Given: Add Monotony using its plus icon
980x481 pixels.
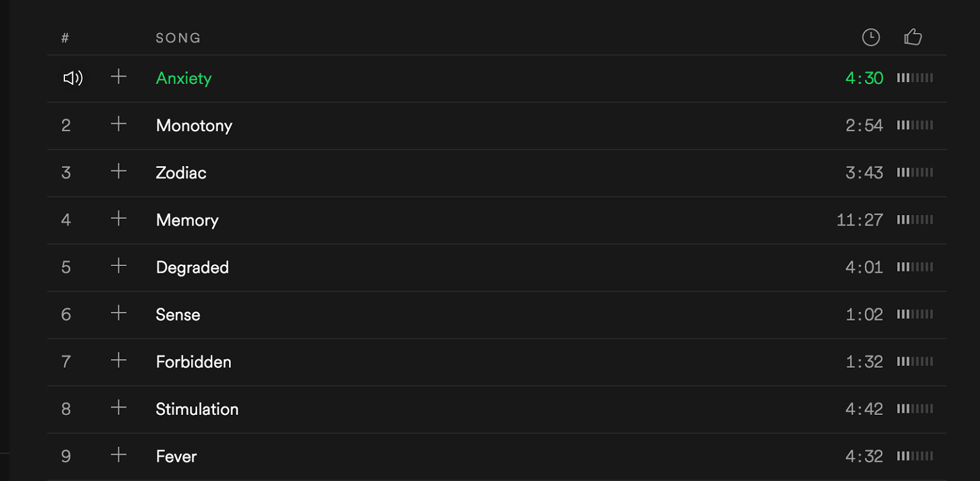Looking at the screenshot, I should coord(119,124).
